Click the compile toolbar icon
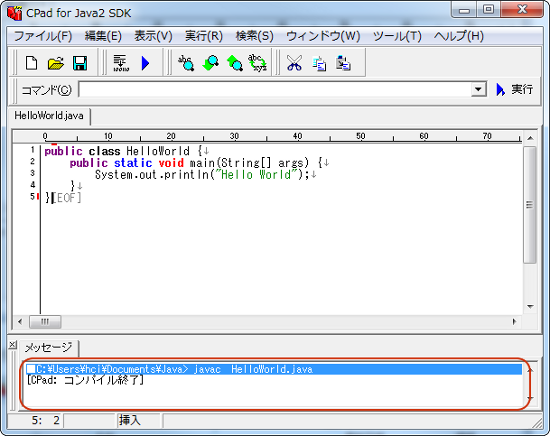 pos(121,63)
